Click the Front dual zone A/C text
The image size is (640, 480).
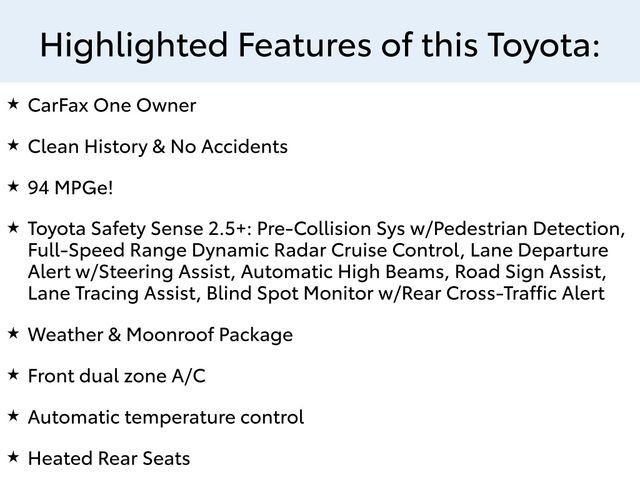click(116, 376)
